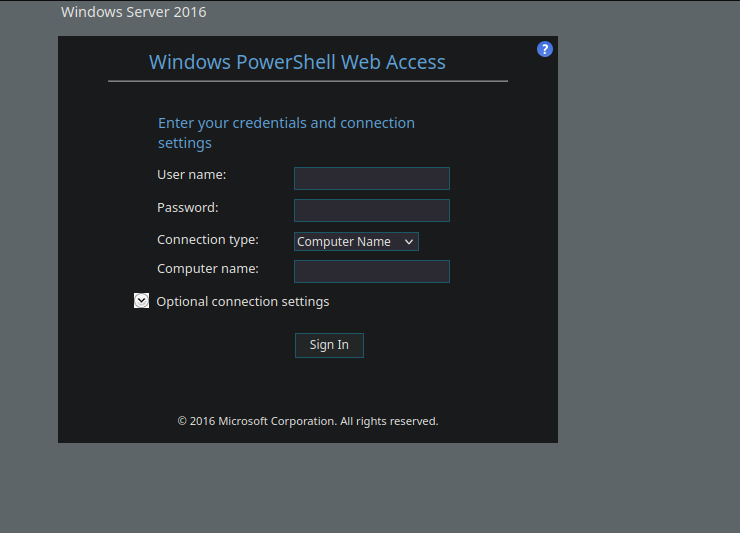Click the User name label
740x533 pixels.
pyautogui.click(x=192, y=175)
